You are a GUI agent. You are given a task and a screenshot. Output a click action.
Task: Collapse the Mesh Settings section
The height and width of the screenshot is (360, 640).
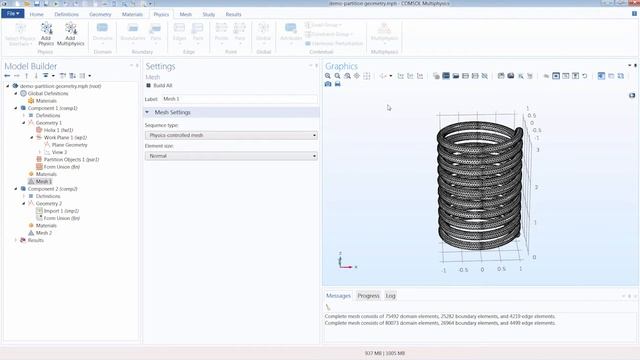pos(147,112)
